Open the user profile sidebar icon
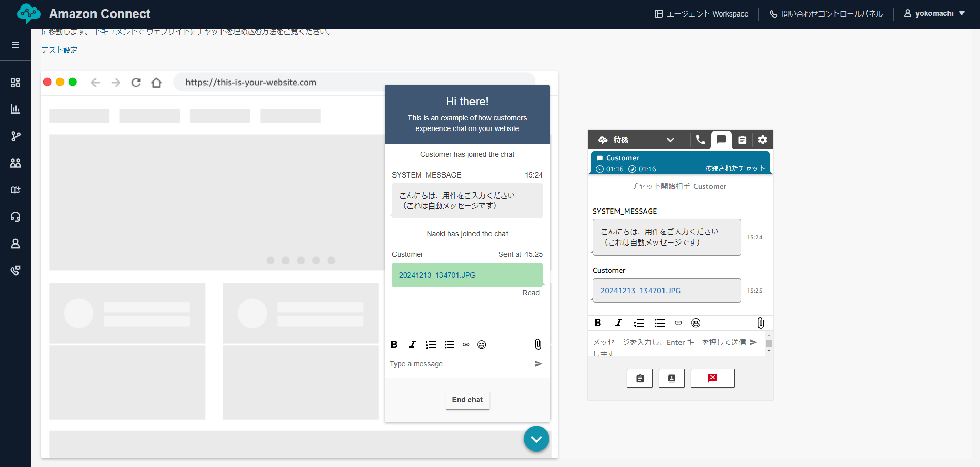 (15, 244)
